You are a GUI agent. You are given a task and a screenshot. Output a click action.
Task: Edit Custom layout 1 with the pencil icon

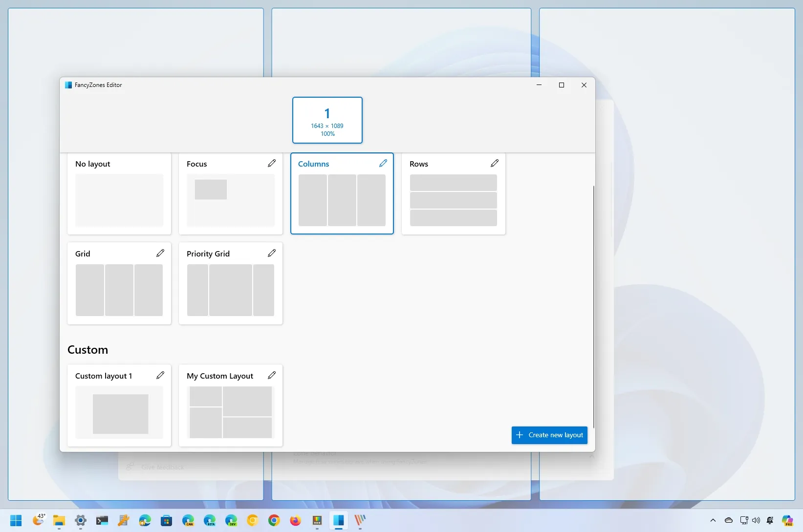coord(160,375)
